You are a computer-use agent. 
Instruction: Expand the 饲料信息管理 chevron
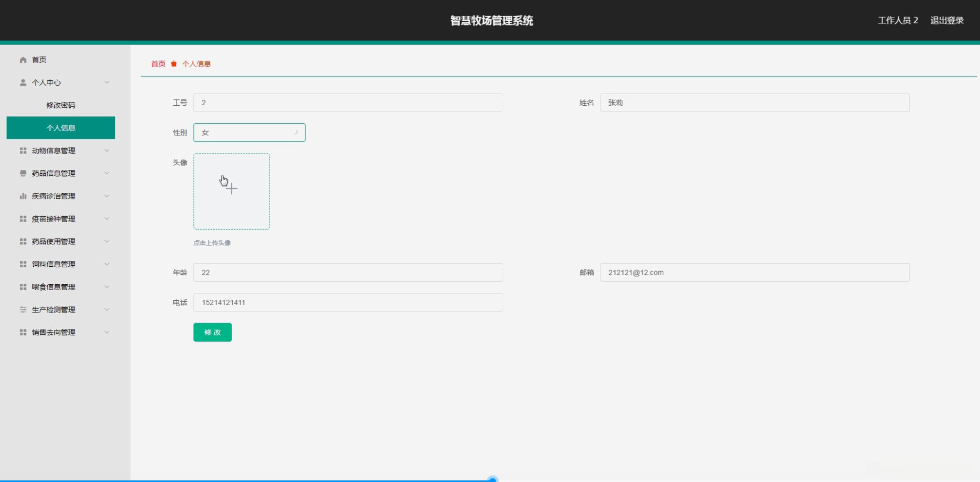pyautogui.click(x=107, y=264)
